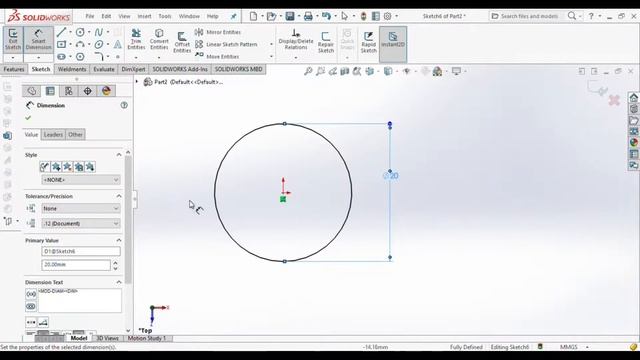Collapse the Style section
This screenshot has height=360, width=640.
coord(119,155)
